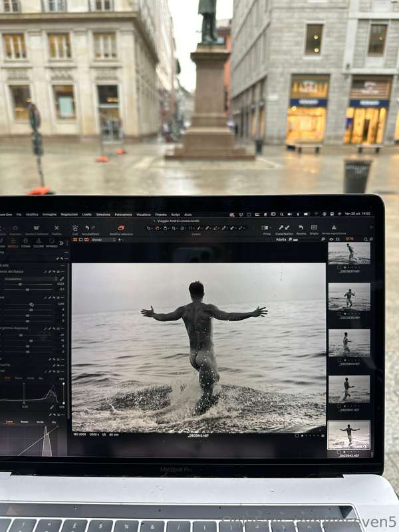Click the Modifica selezione icon
399x532 pixels.
[x=121, y=228]
